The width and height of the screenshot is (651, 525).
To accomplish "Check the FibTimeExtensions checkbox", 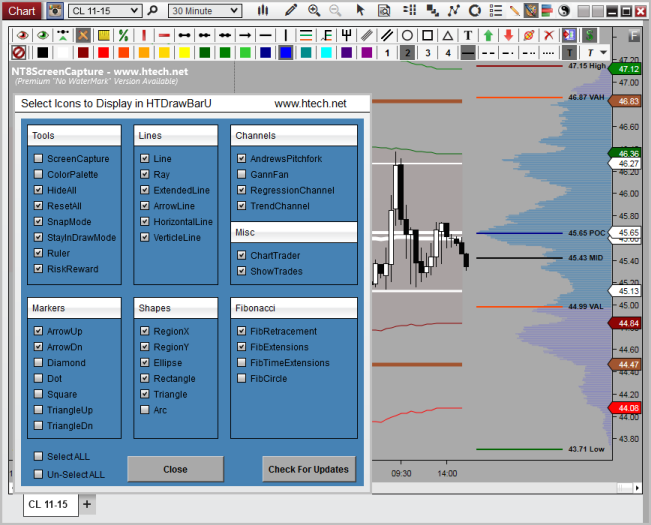I will pyautogui.click(x=241, y=362).
